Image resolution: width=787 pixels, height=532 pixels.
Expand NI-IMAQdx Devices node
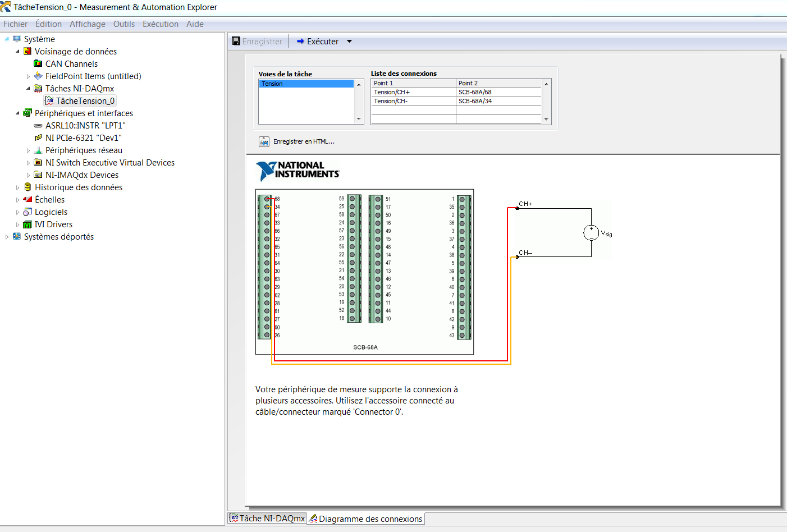point(28,175)
